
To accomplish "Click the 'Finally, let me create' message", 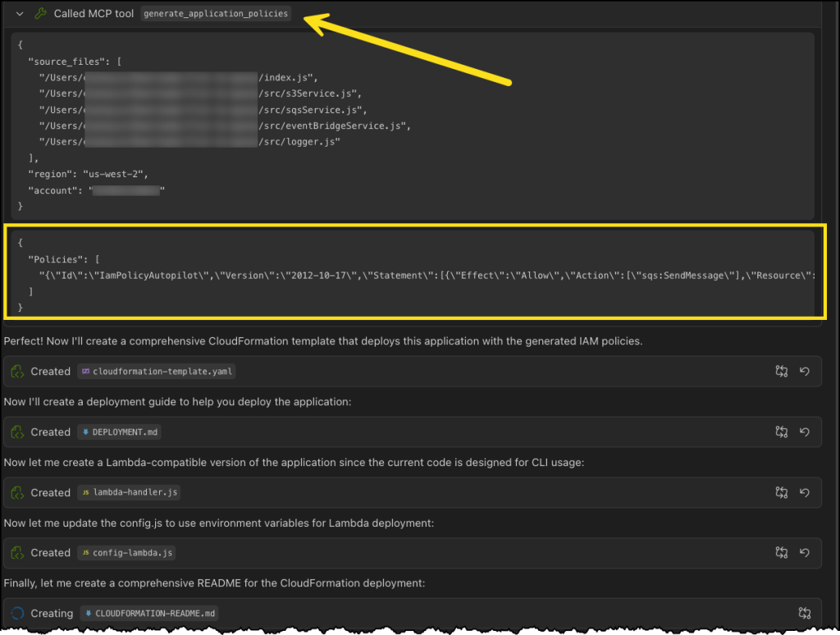I will tap(214, 582).
